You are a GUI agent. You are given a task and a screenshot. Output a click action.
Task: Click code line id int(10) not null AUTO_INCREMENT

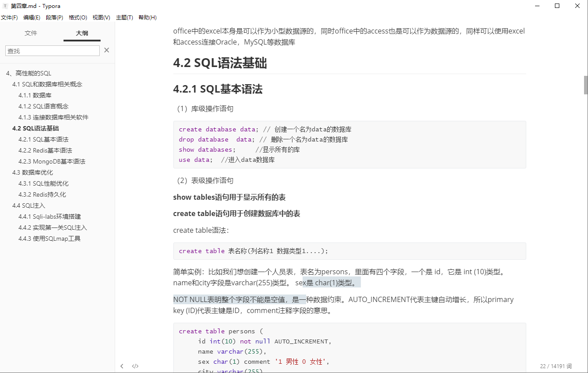click(265, 341)
